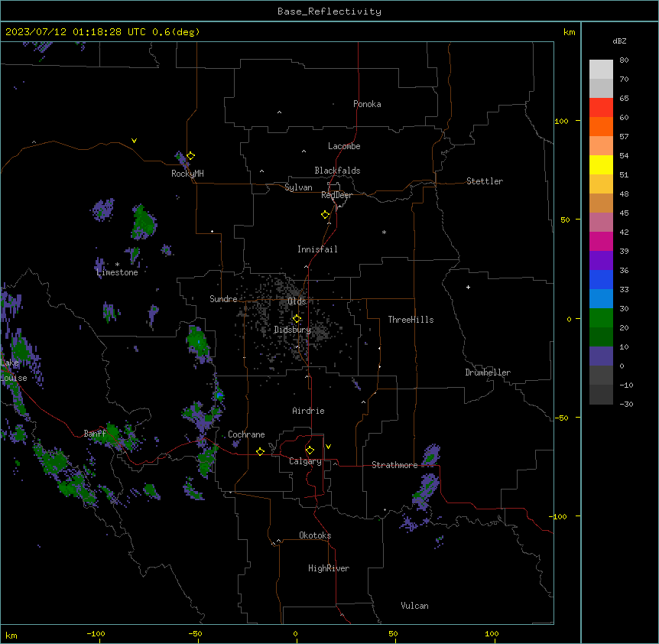The width and height of the screenshot is (659, 644).
Task: Click the white asterisk marker east of Innisfail
Action: point(384,232)
